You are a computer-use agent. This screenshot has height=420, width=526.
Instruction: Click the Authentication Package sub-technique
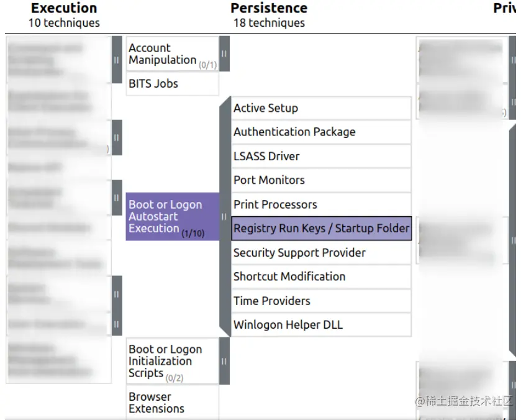pyautogui.click(x=321, y=132)
